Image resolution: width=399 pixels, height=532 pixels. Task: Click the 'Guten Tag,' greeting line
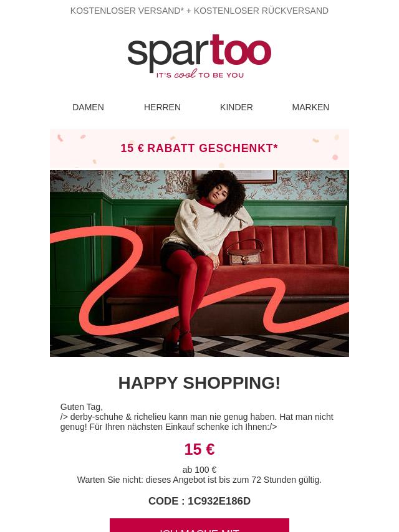pyautogui.click(x=82, y=407)
